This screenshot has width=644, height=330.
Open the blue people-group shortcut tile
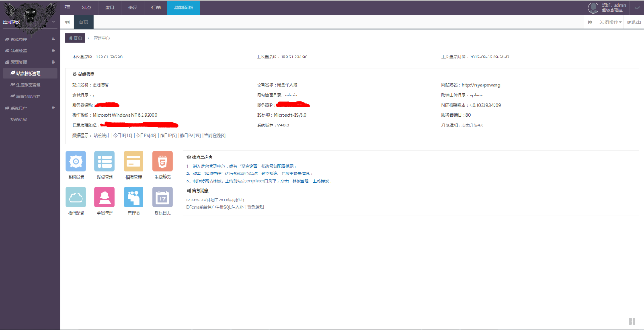click(133, 198)
